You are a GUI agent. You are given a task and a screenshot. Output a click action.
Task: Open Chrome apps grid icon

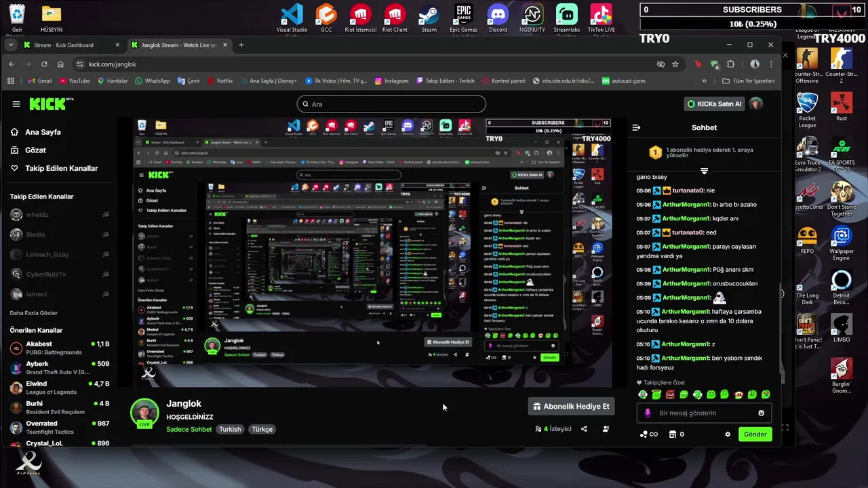coord(11,81)
